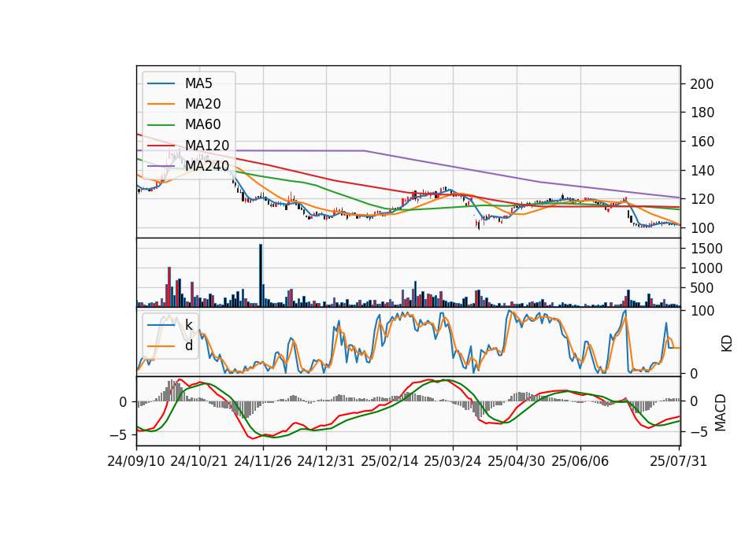
Task: Click the d legend label in KD panel
Action: [189, 345]
